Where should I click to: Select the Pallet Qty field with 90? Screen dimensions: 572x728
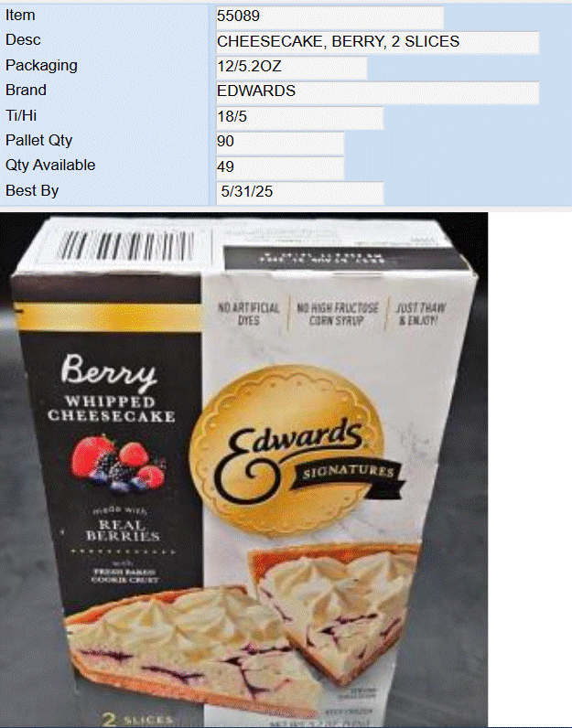click(280, 142)
